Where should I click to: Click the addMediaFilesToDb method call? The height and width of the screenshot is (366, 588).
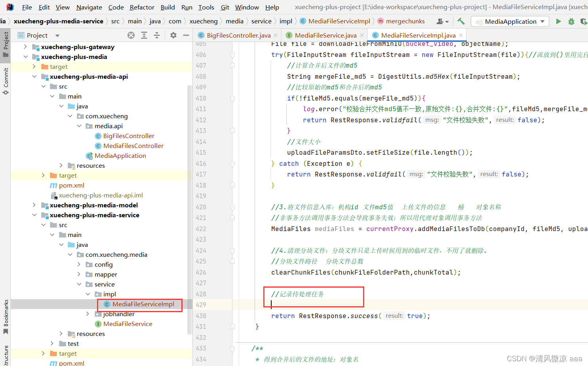click(451, 229)
